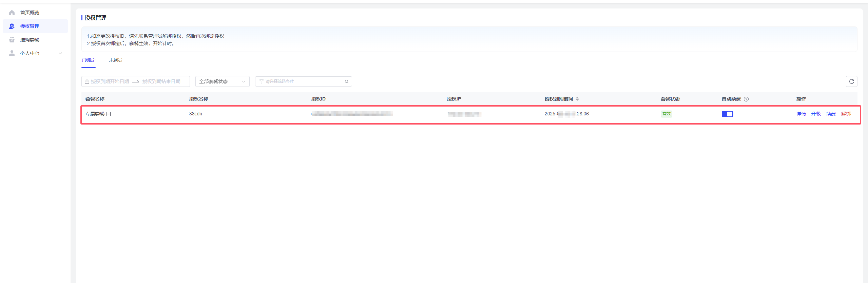The image size is (868, 283).
Task: Expand the 个人中心 chevron arrow
Action: 60,53
